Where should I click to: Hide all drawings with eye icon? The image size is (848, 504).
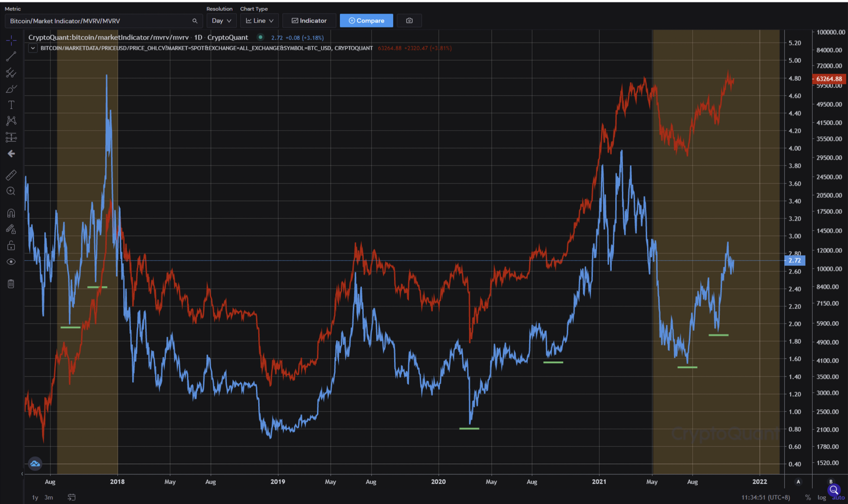(x=11, y=262)
